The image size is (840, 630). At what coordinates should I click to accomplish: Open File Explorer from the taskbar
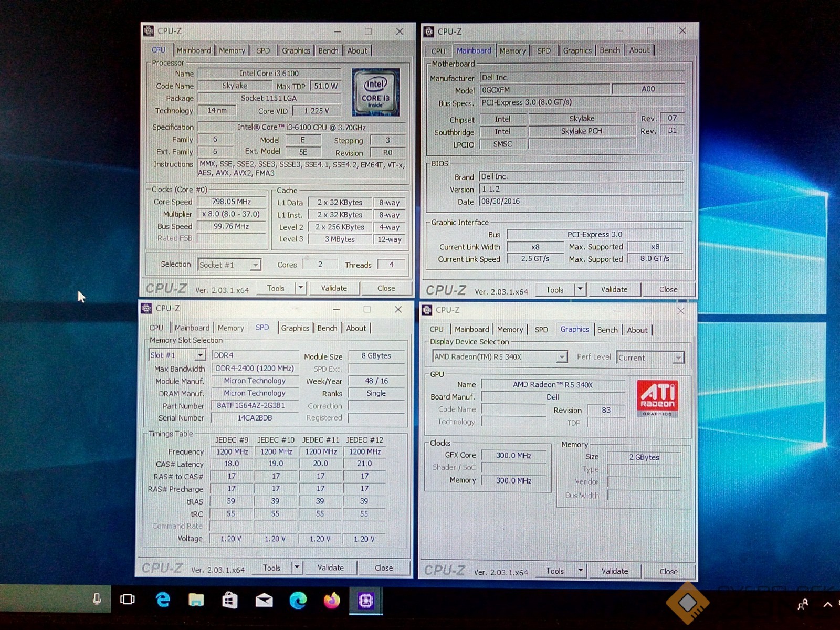click(196, 600)
